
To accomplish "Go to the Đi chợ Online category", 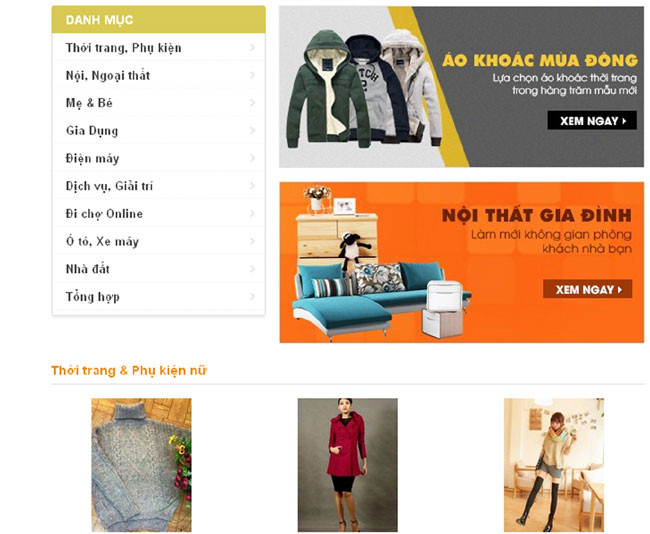I will point(159,214).
